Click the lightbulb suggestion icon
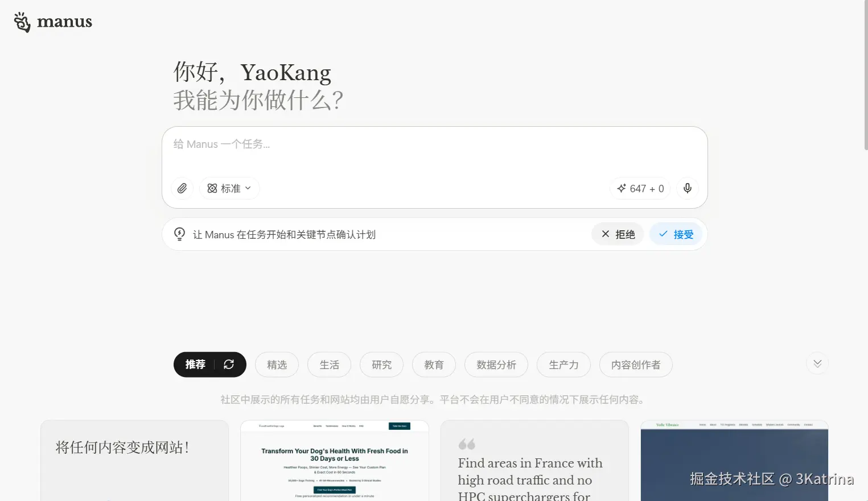This screenshot has height=501, width=868. click(x=179, y=234)
